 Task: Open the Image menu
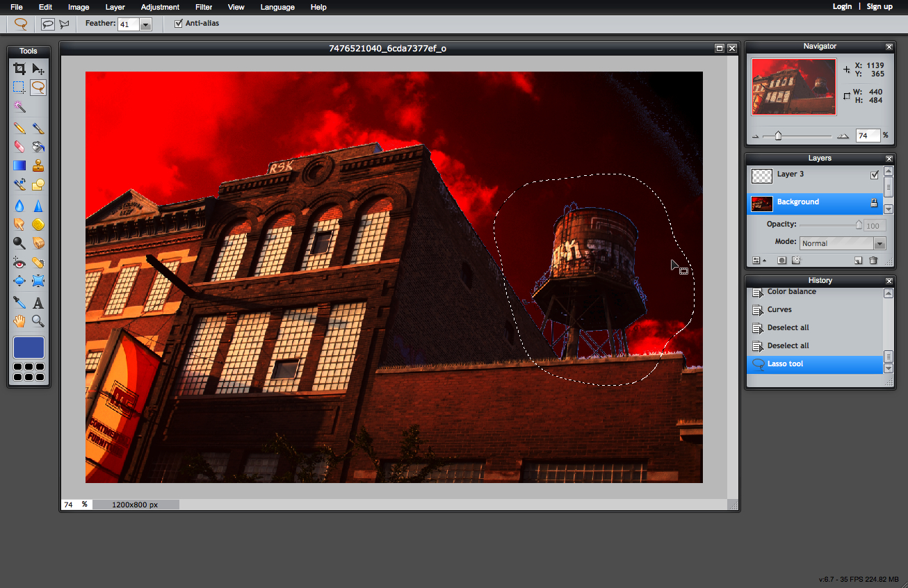click(79, 7)
